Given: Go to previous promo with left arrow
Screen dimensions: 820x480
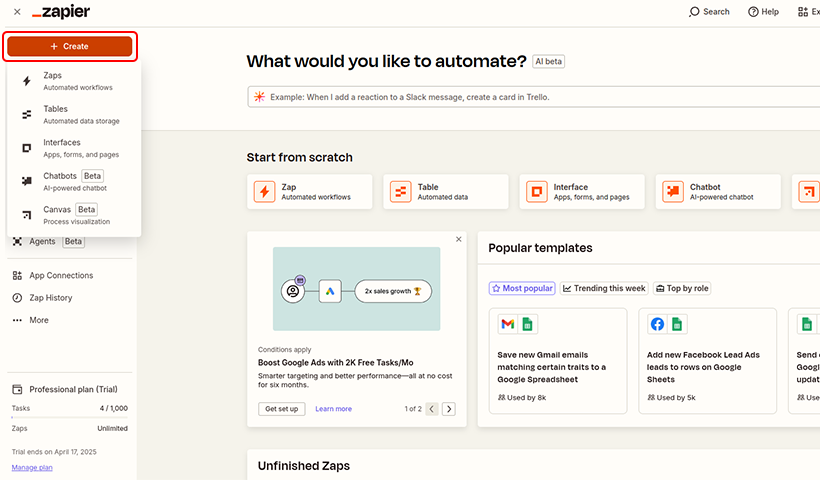Looking at the screenshot, I should coord(432,409).
